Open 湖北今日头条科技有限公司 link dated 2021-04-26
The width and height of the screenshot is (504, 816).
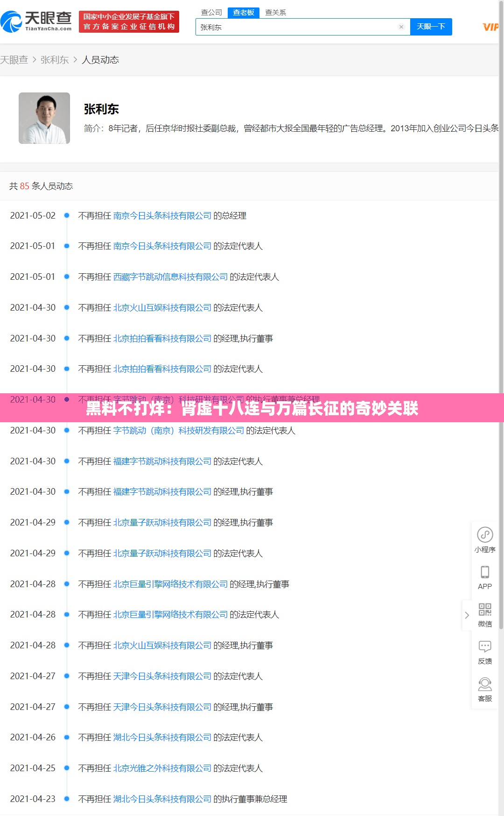pyautogui.click(x=162, y=738)
